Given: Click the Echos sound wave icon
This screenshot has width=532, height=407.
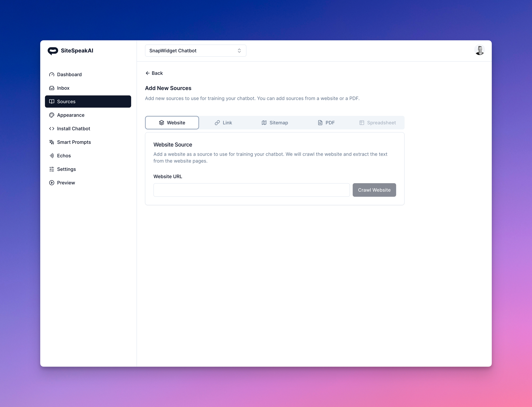Looking at the screenshot, I should (52, 156).
